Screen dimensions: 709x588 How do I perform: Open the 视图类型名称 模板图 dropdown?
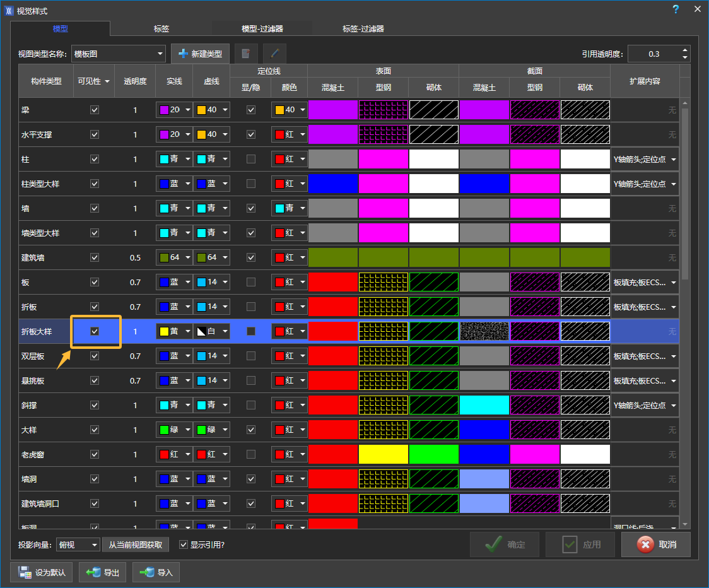tap(118, 54)
